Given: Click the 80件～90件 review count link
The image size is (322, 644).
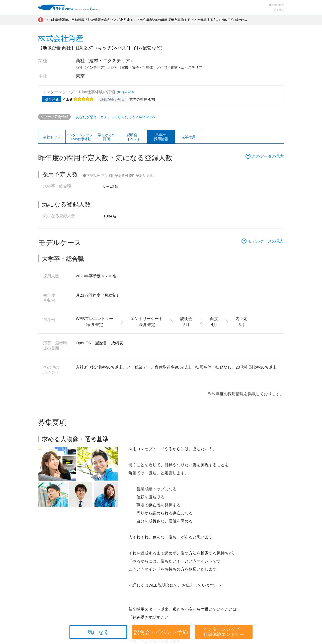Looking at the screenshot, I should [x=126, y=92].
